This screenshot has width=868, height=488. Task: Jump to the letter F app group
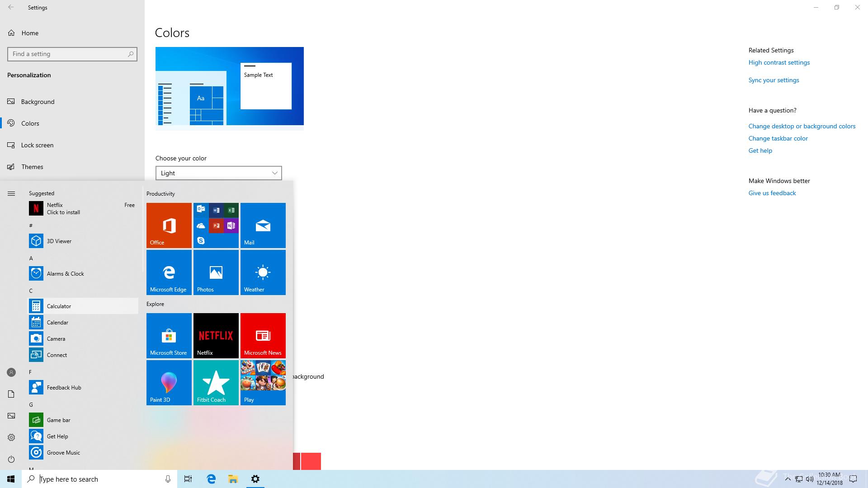[31, 372]
